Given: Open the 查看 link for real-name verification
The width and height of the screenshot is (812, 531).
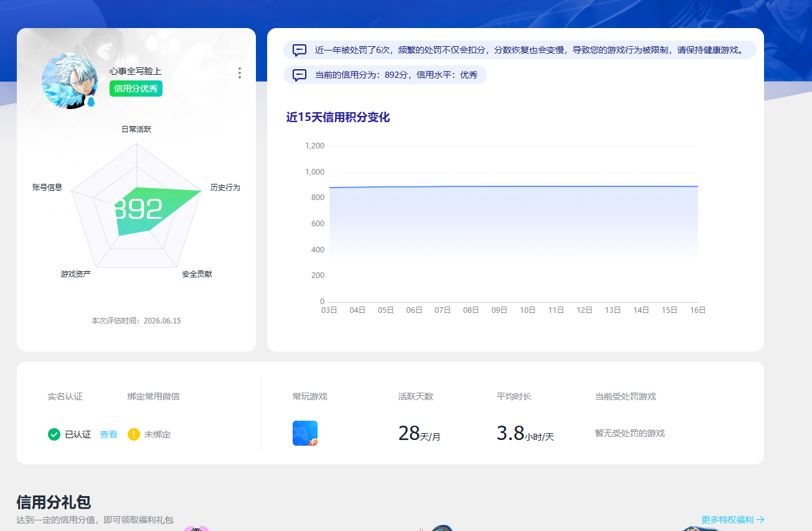Looking at the screenshot, I should 109,434.
